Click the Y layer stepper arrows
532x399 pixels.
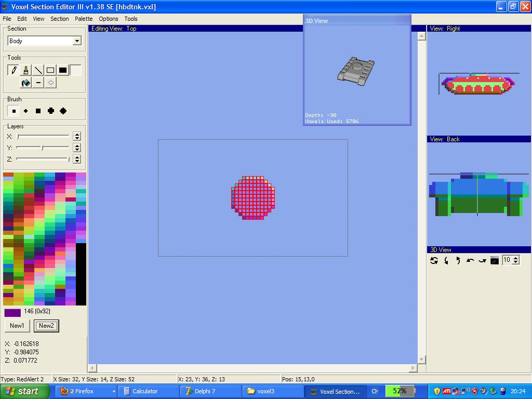[77, 148]
